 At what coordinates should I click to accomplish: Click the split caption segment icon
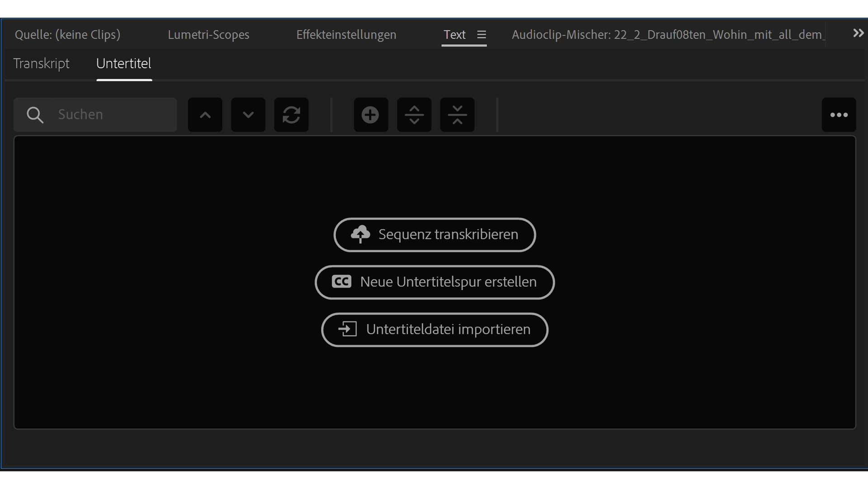point(414,115)
